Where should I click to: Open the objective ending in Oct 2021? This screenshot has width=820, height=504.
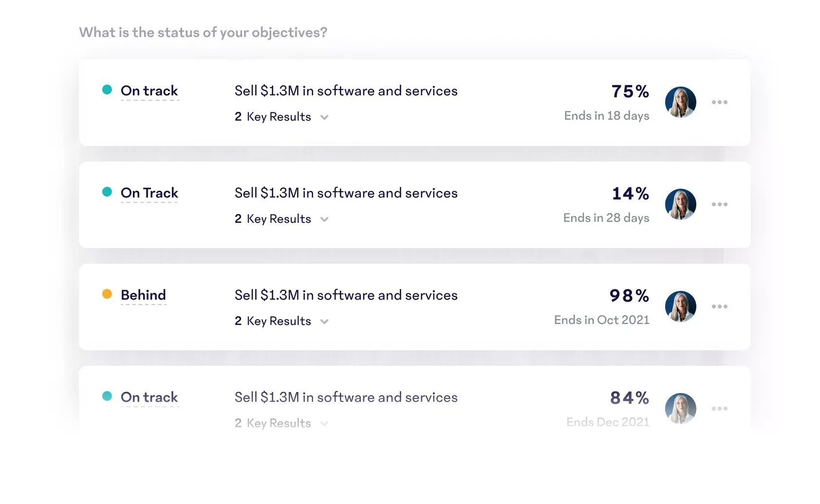[346, 295]
